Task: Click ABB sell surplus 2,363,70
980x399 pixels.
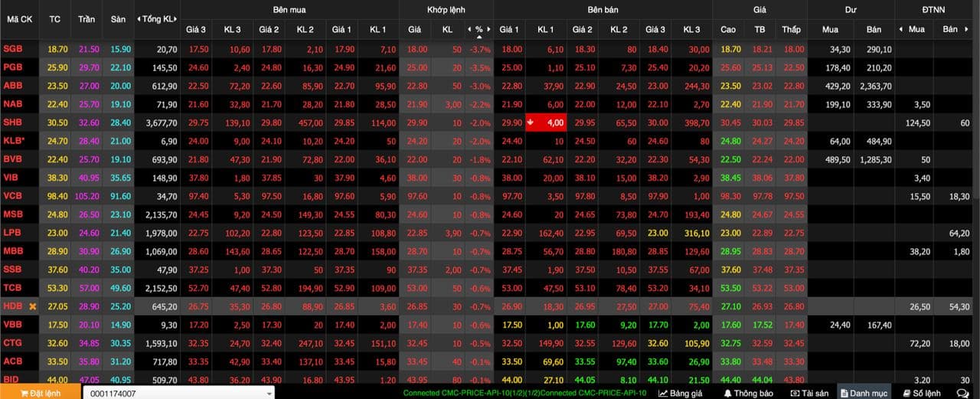Action: [876, 86]
